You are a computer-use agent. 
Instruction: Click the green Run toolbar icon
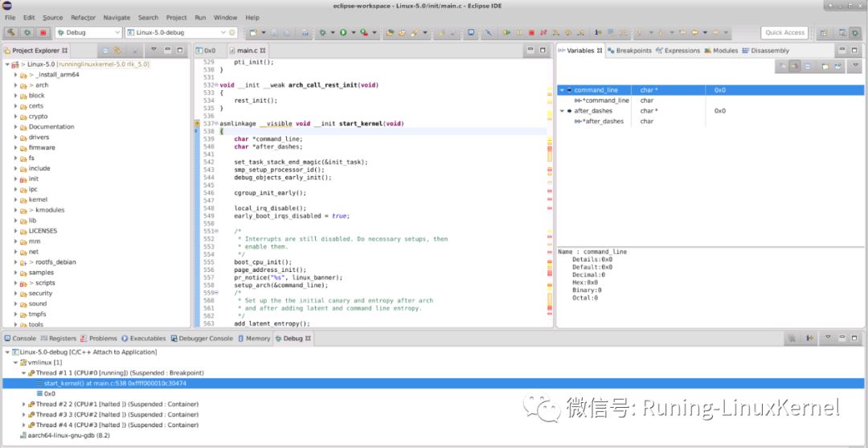(344, 32)
